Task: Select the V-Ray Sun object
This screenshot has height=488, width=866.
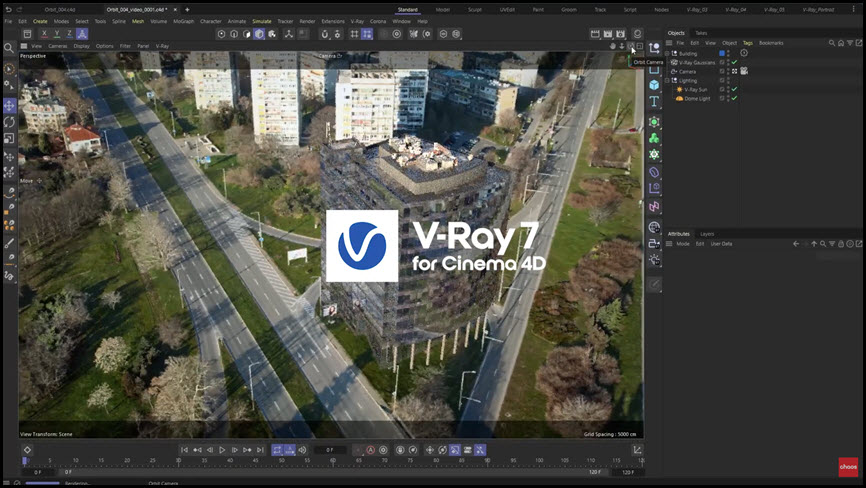Action: point(695,89)
